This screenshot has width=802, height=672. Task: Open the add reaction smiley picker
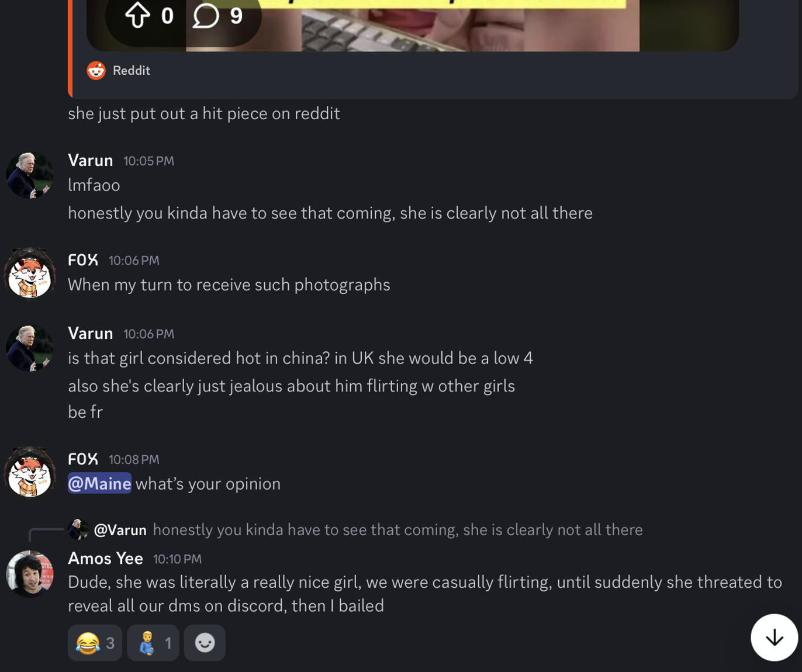tap(205, 643)
